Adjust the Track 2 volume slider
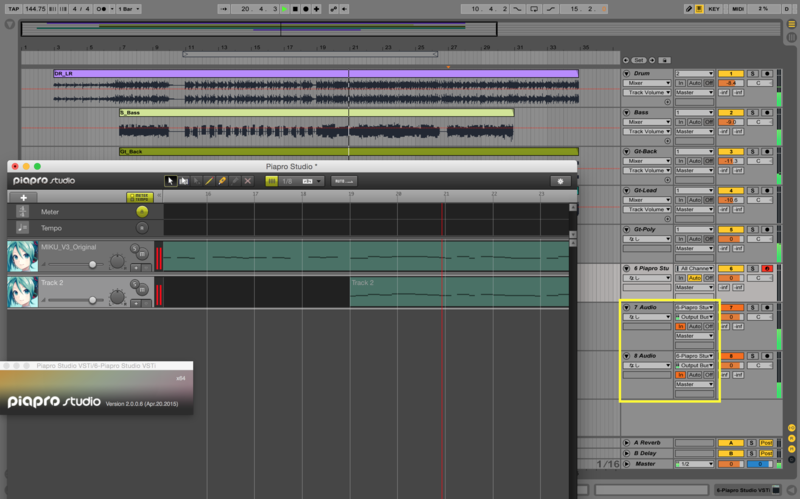800x499 pixels. point(76,300)
